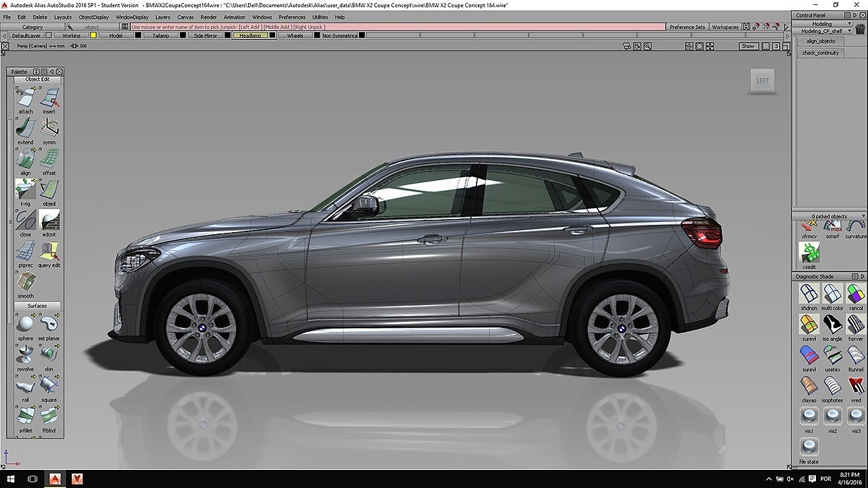Screen dimensions: 868x488
Task: Select the Headlamp layer button
Action: [250, 35]
